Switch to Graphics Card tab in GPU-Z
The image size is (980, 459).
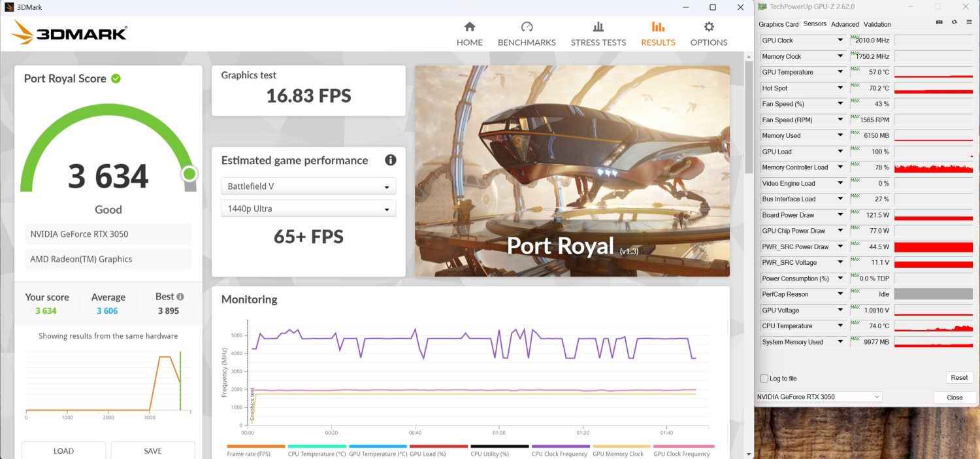pos(778,24)
